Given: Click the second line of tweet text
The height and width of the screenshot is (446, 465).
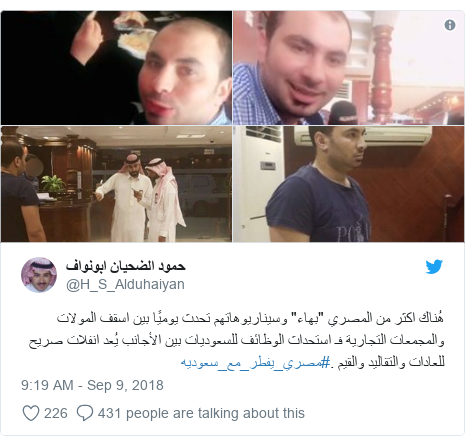Looking at the screenshot, I should (x=236, y=340).
